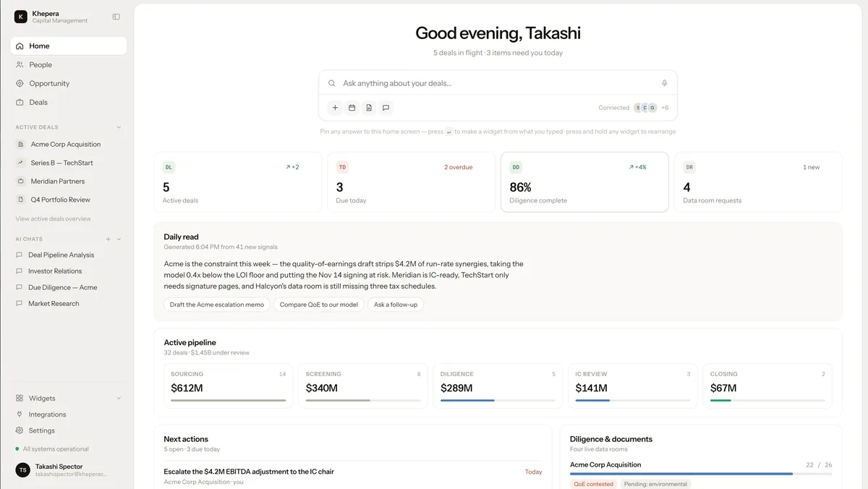
Task: Collapse the sidebar with the panel icon
Action: [x=116, y=17]
